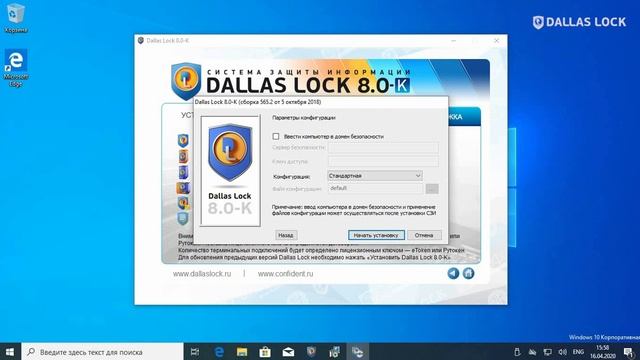The image size is (640, 360).
Task: Open the Windows Start menu
Action: point(10,352)
